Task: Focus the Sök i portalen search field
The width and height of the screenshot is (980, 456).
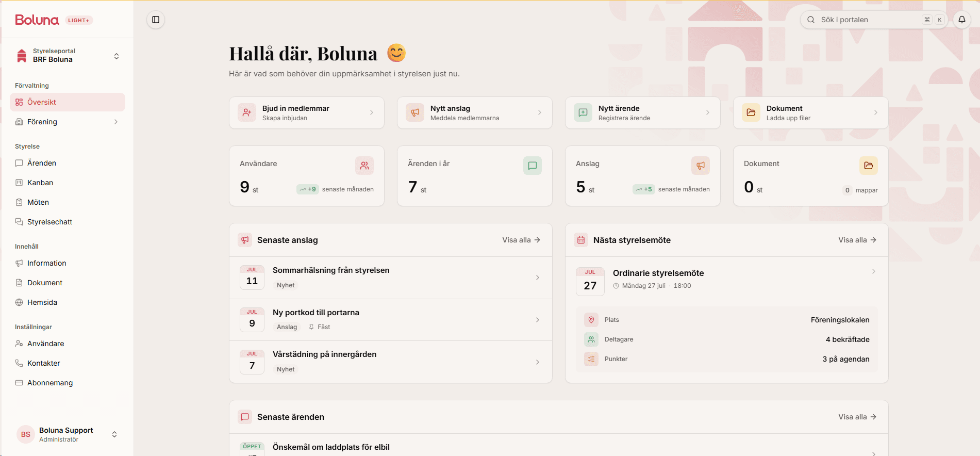Action: pos(874,20)
